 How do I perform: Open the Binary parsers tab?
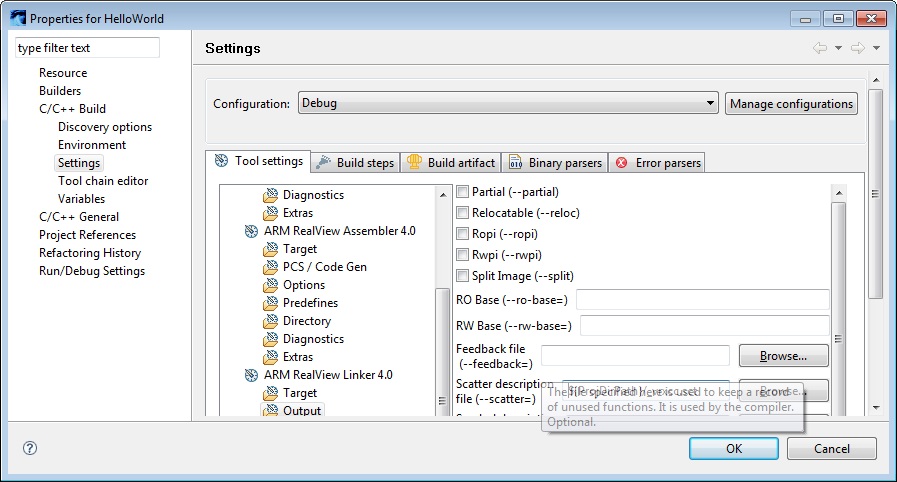pos(555,162)
